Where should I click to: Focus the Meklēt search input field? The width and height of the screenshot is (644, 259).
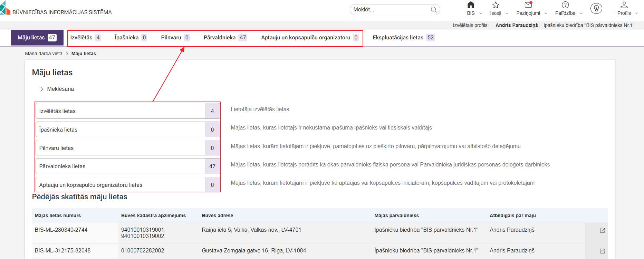click(x=390, y=10)
